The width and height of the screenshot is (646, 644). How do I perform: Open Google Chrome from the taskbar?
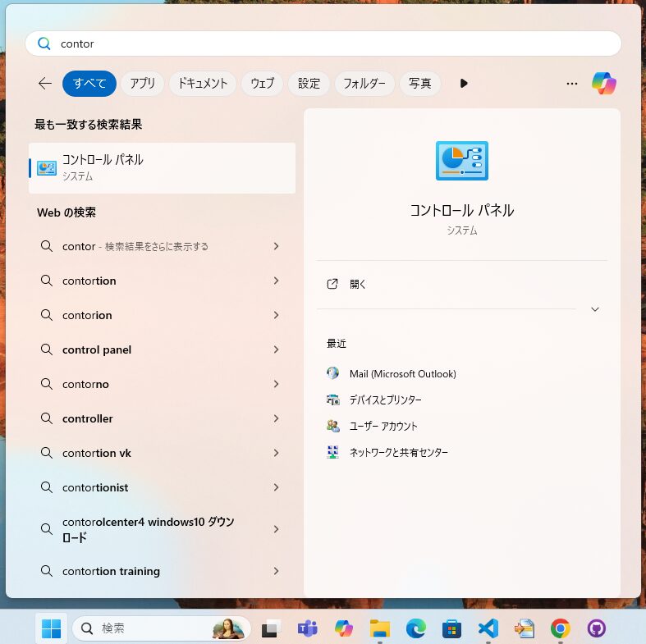click(x=561, y=628)
